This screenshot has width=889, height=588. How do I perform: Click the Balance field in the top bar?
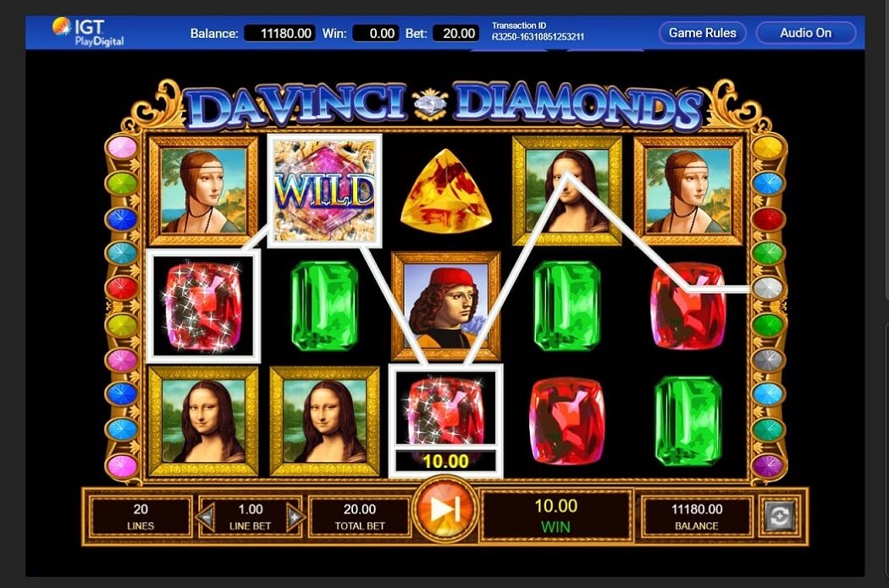279,34
